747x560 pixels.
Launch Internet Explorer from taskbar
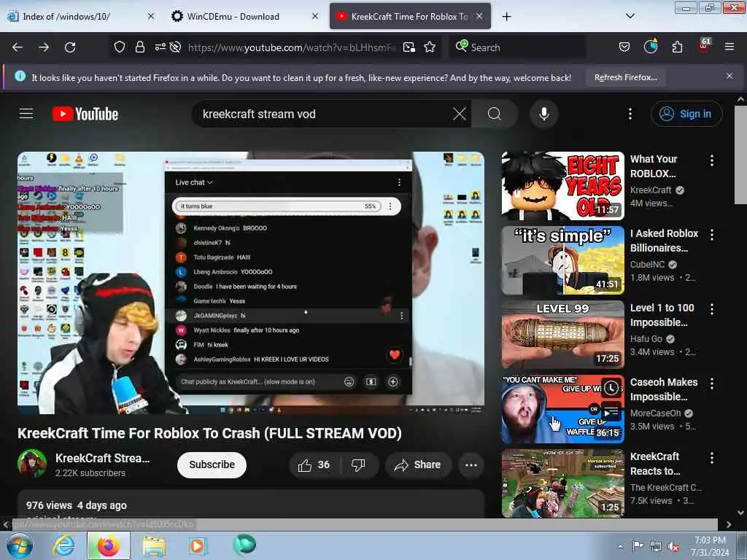click(63, 545)
